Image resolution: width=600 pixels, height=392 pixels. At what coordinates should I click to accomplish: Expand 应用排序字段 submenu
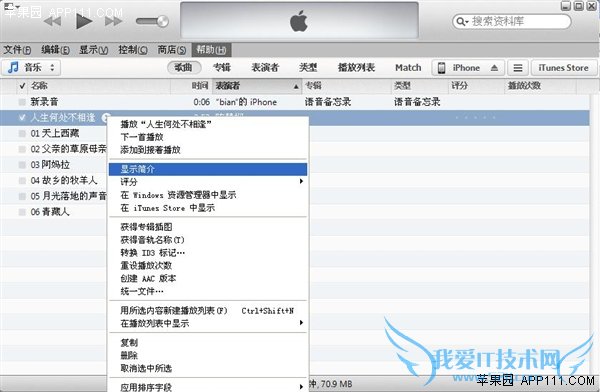209,387
